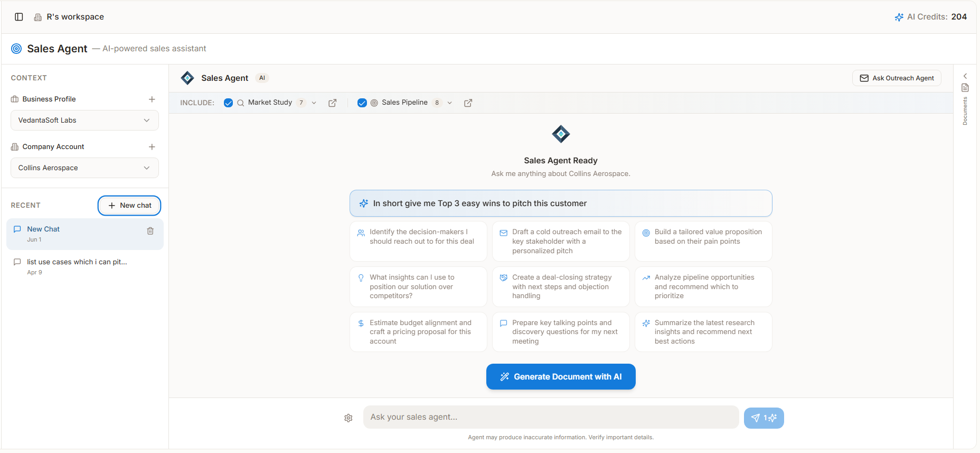Viewport: 980px width, 453px height.
Task: Click the Market Study count badge 7
Action: (301, 103)
